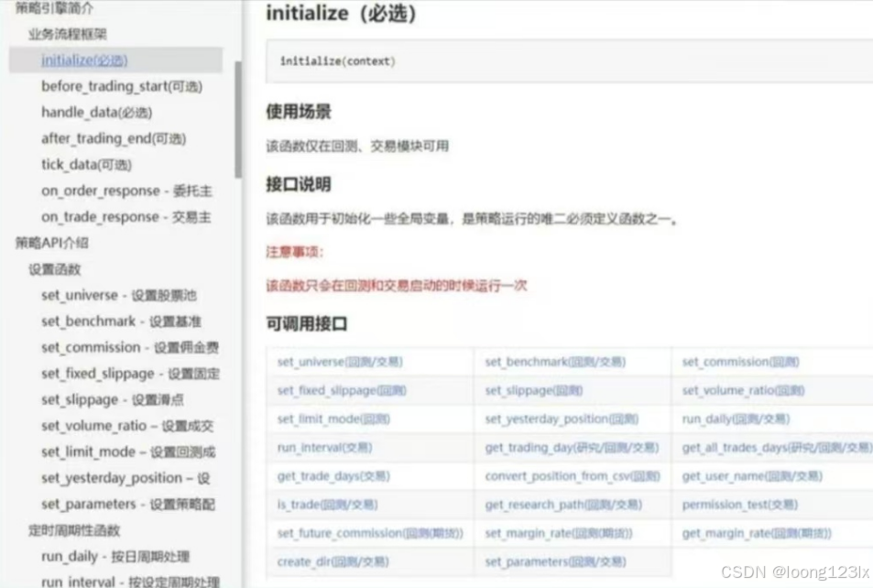Open set_fixed_slippage sidebar entry
The height and width of the screenshot is (588, 873).
[130, 374]
